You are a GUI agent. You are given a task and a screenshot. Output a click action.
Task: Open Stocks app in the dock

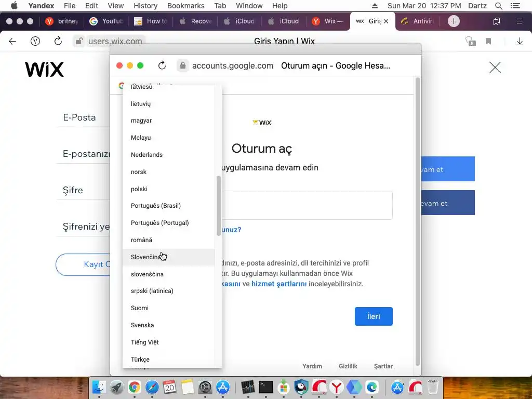click(248, 387)
